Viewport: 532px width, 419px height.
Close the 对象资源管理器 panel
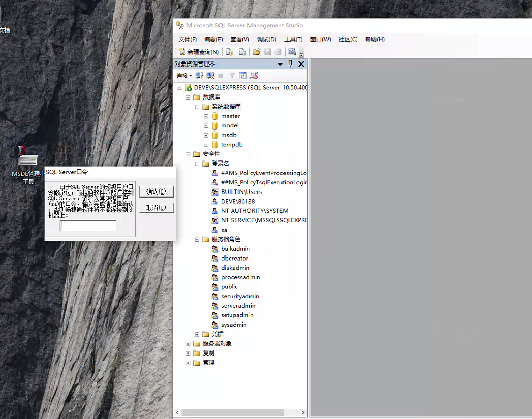(x=301, y=64)
